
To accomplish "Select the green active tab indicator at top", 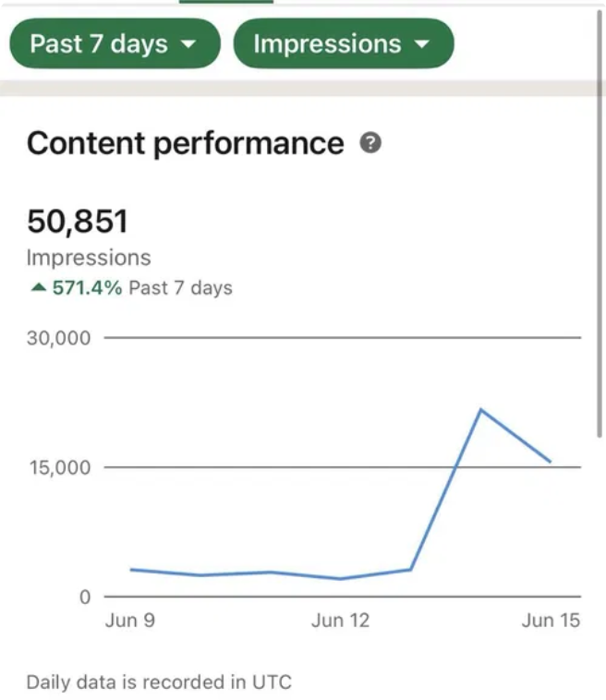I will (x=225, y=2).
